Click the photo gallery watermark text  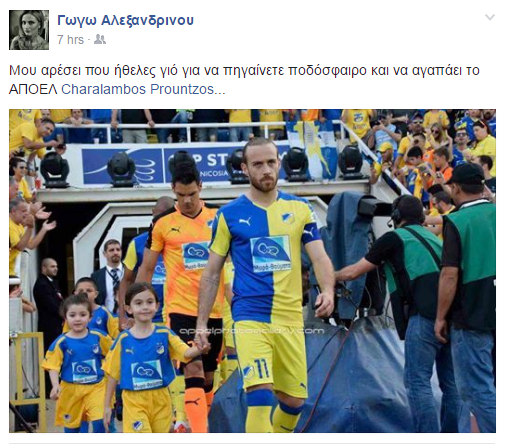(x=252, y=331)
